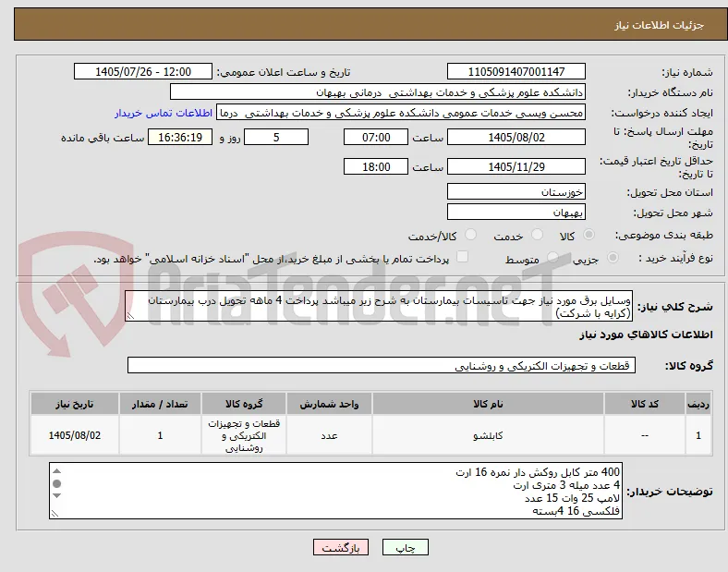Select the متوسط purchase type radio
The image size is (728, 572).
[x=552, y=257]
